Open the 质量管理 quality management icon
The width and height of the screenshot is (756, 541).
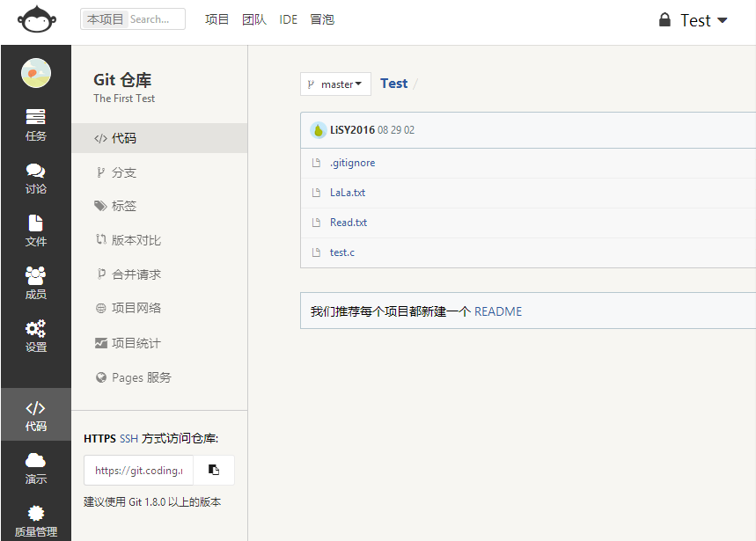coord(36,522)
